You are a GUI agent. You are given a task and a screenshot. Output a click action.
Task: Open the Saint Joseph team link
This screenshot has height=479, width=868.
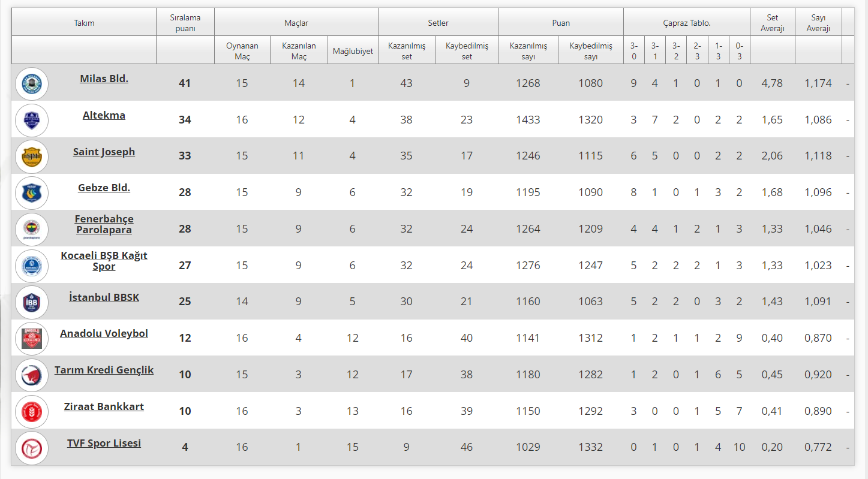pos(104,152)
